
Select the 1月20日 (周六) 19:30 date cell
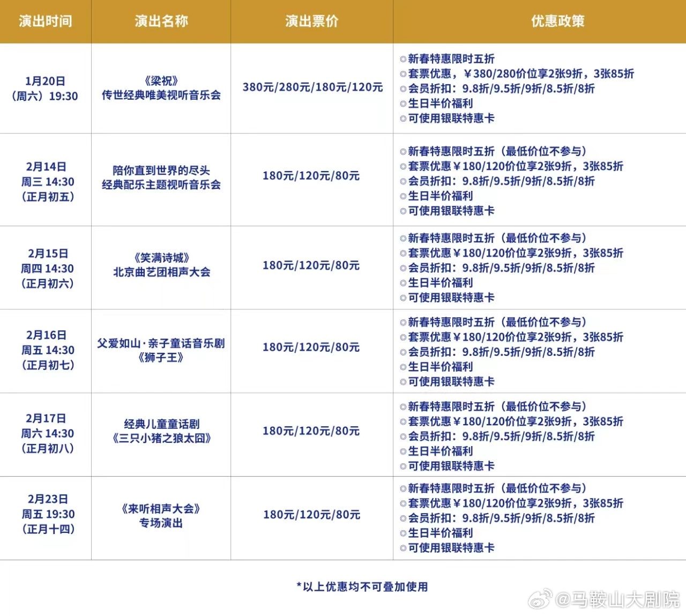tap(46, 88)
